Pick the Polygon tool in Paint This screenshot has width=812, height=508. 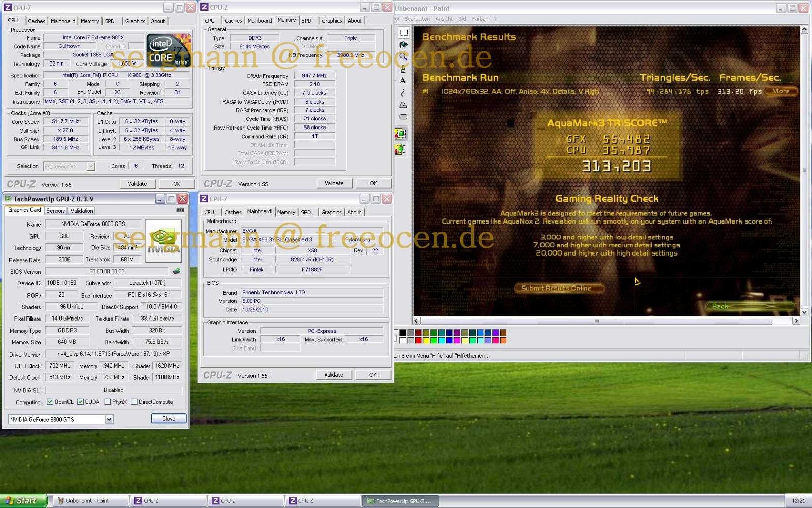(403, 105)
